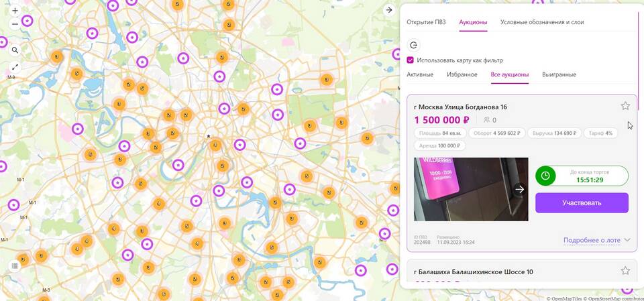Click the refresh auctions icon
This screenshot has width=644, height=301.
[414, 45]
